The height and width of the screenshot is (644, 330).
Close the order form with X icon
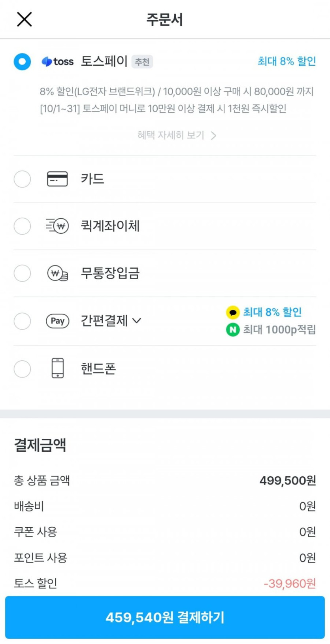(24, 19)
